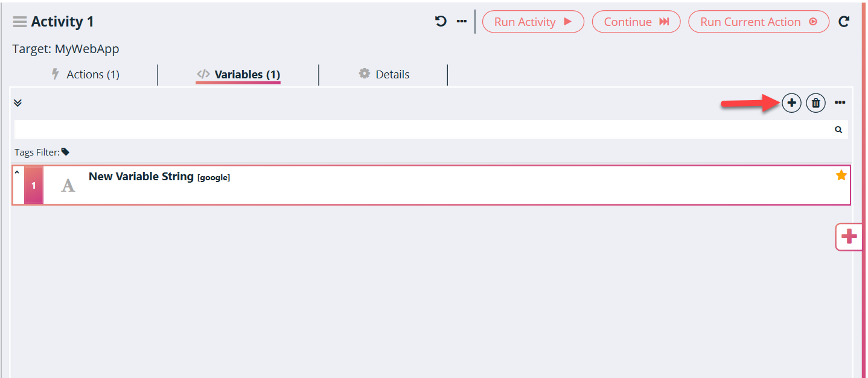Switch to the Actions (1) tab

[86, 75]
